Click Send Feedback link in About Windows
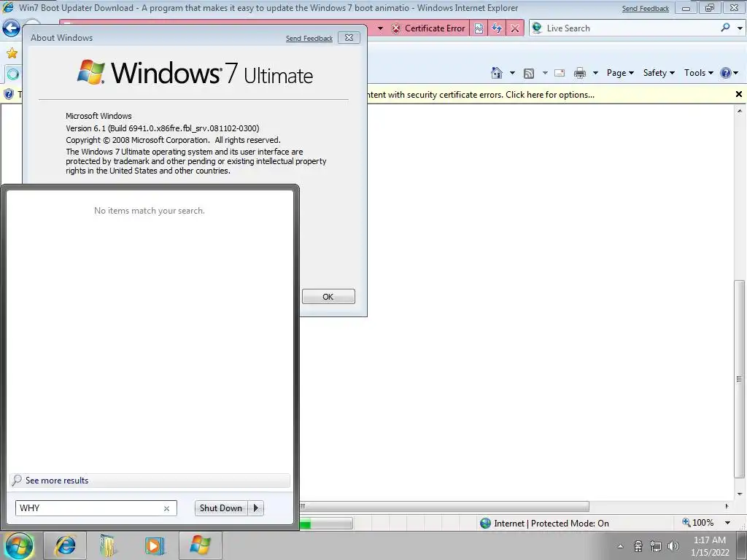Screen dimensions: 747x560 point(309,39)
